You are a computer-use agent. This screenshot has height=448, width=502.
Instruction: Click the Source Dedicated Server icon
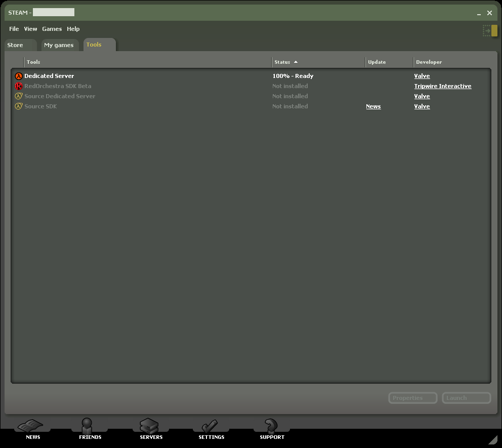pyautogui.click(x=19, y=96)
